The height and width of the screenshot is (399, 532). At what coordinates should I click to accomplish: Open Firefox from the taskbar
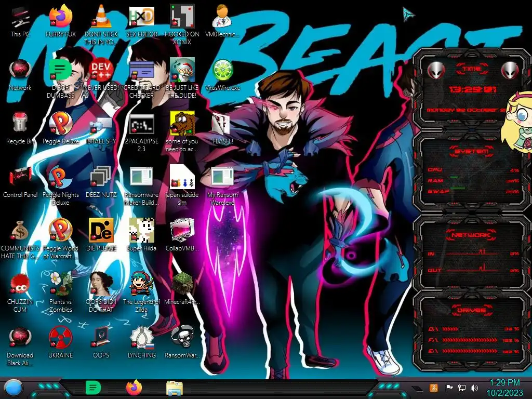click(x=134, y=388)
